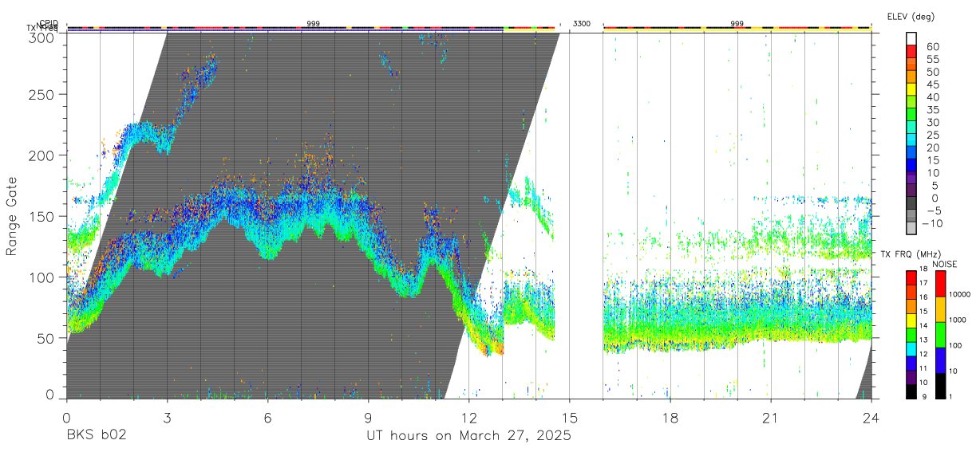980x452 pixels.
Task: Click the 9 tick on UT hours axis
Action: point(368,417)
